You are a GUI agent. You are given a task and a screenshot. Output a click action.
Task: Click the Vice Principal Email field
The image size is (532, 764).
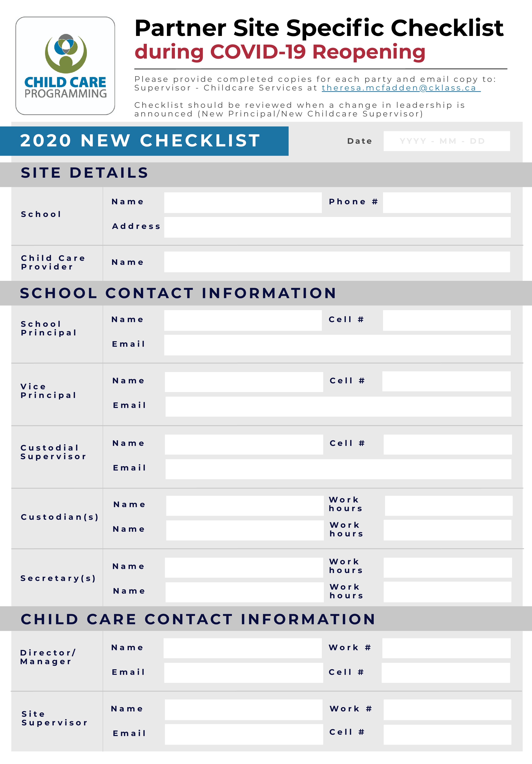(x=338, y=406)
